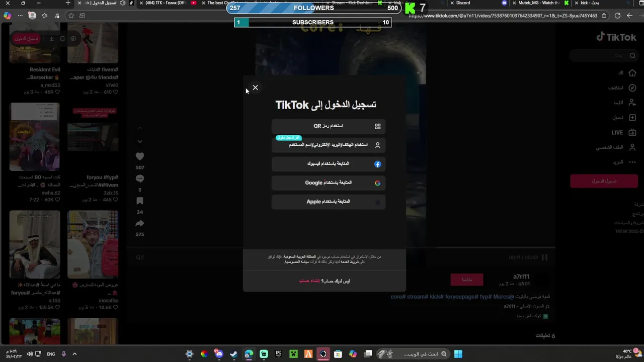The image size is (644, 362).
Task: Select phone, email or username login
Action: tap(329, 145)
